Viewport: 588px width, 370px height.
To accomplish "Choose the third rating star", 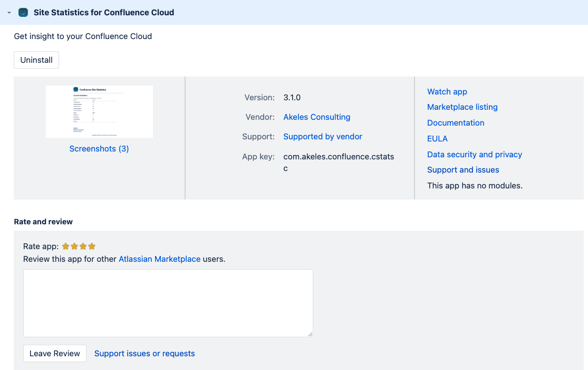I will pyautogui.click(x=83, y=246).
